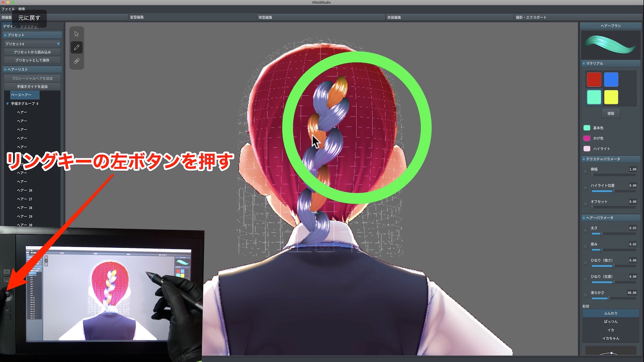Open the プリセット0 dropdown
Viewport: 644px width, 362px height.
32,44
